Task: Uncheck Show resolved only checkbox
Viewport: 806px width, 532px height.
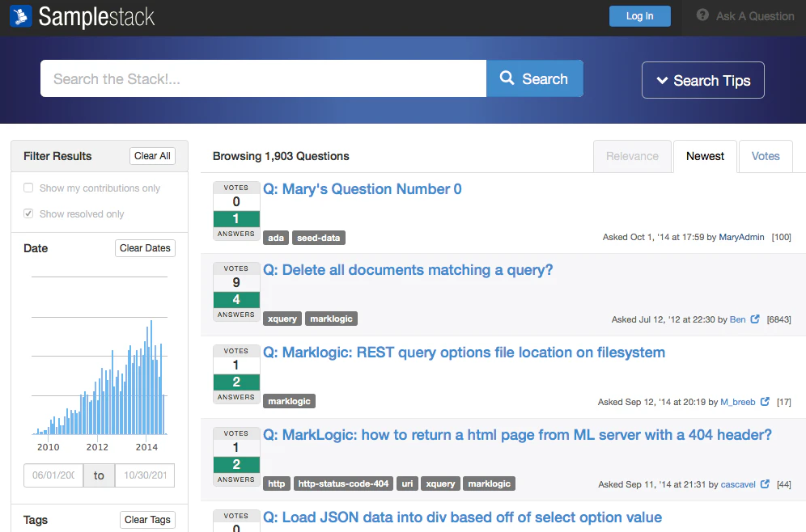Action: point(28,213)
